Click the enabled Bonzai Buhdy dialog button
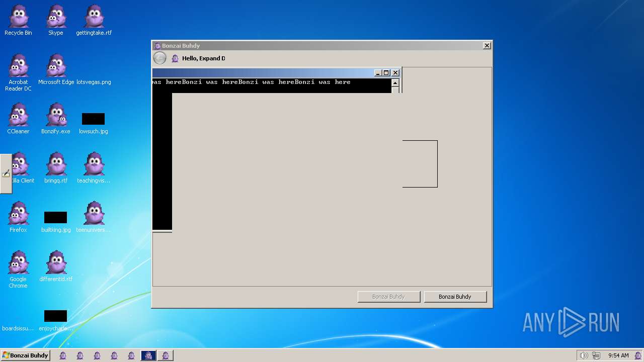644x362 pixels. click(455, 297)
